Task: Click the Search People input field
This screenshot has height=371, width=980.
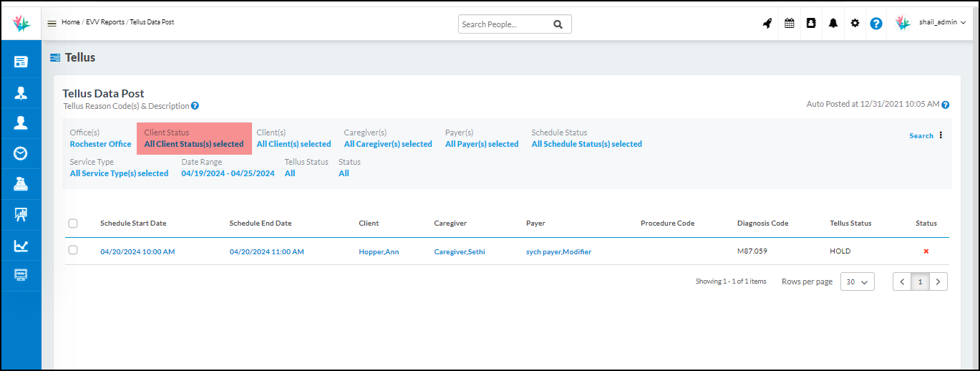Action: pos(505,24)
